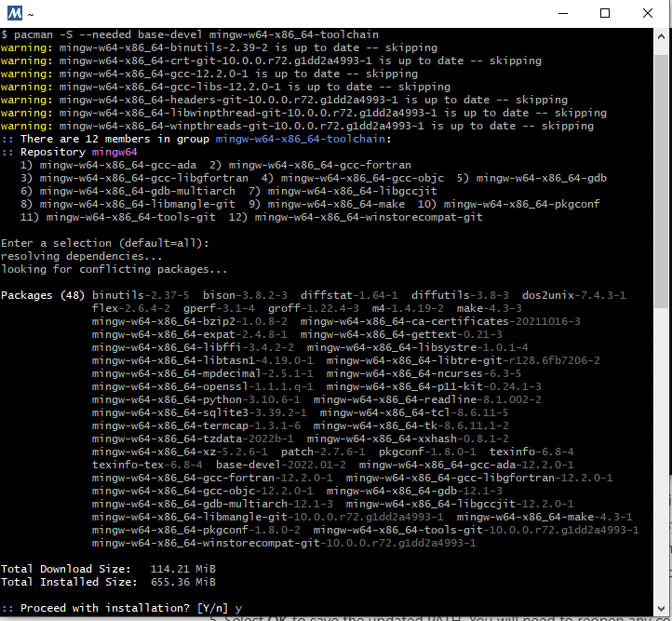This screenshot has width=672, height=621.
Task: Click the MSYS2 terminal icon in title bar
Action: pos(13,14)
